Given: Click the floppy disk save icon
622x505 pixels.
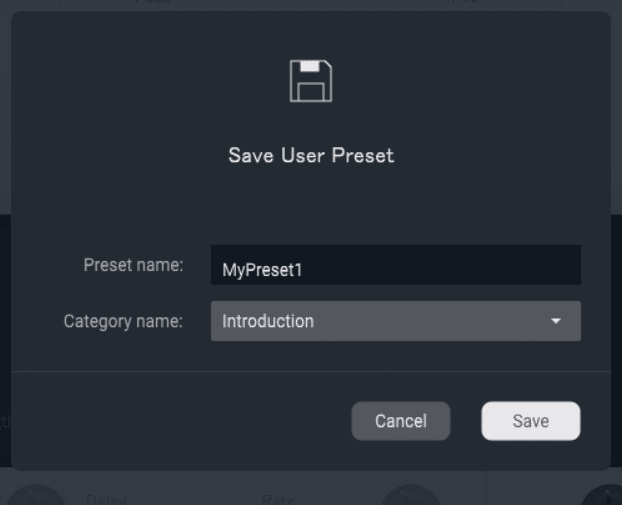Looking at the screenshot, I should click(311, 81).
